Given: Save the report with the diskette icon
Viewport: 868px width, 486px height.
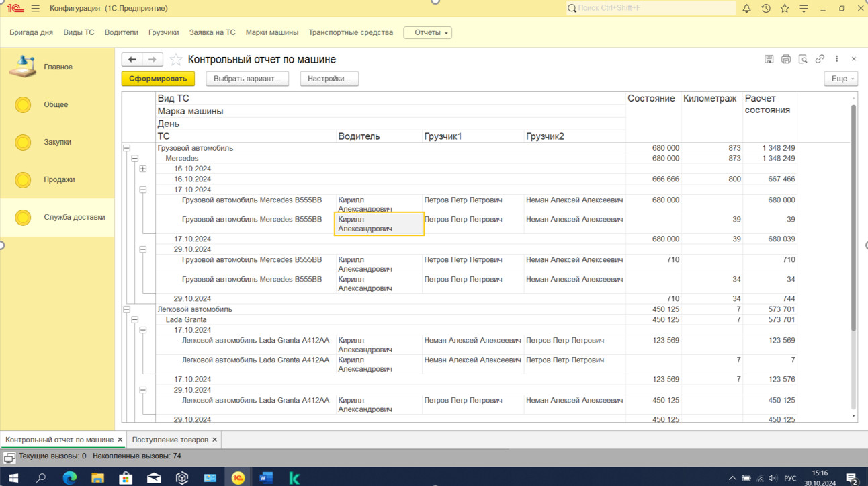Looking at the screenshot, I should click(x=769, y=59).
